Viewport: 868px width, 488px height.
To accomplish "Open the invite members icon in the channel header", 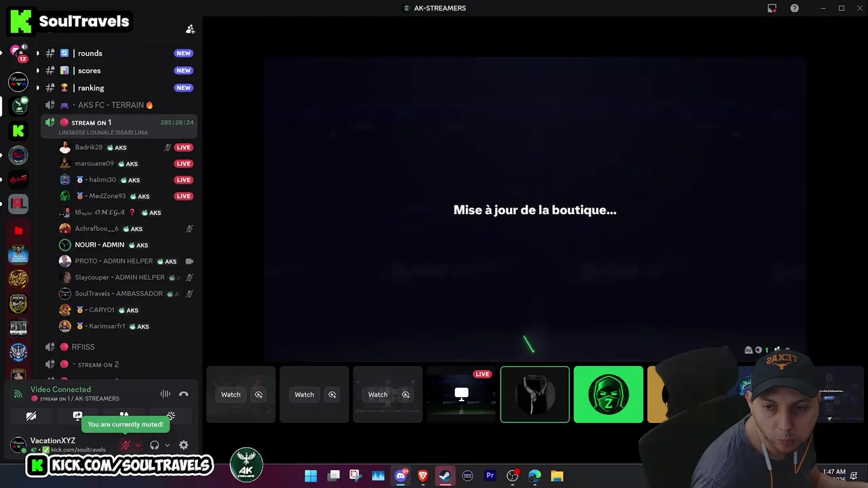I will [190, 29].
